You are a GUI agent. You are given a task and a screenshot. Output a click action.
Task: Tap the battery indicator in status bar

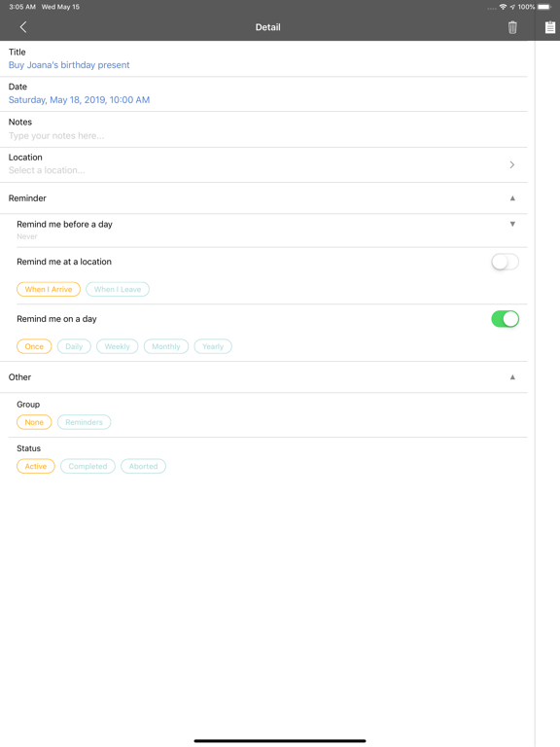544,7
